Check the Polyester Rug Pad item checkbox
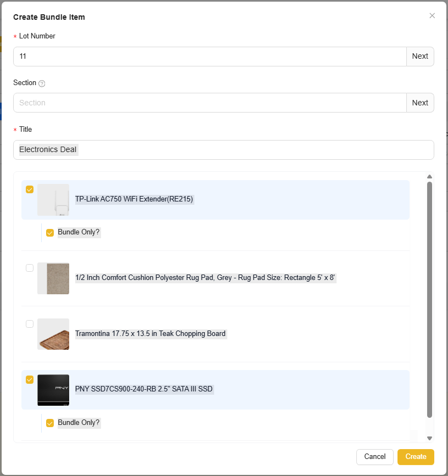The width and height of the screenshot is (448, 476). coord(30,268)
